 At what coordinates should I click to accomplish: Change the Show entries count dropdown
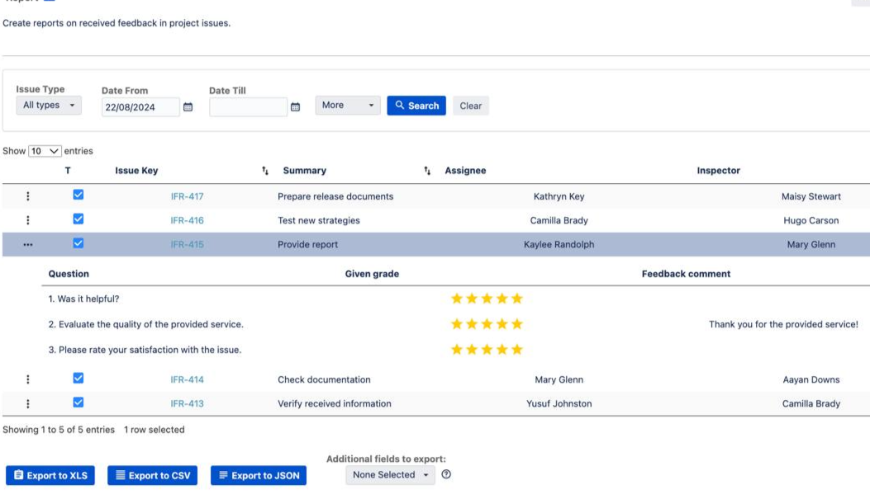[44, 151]
